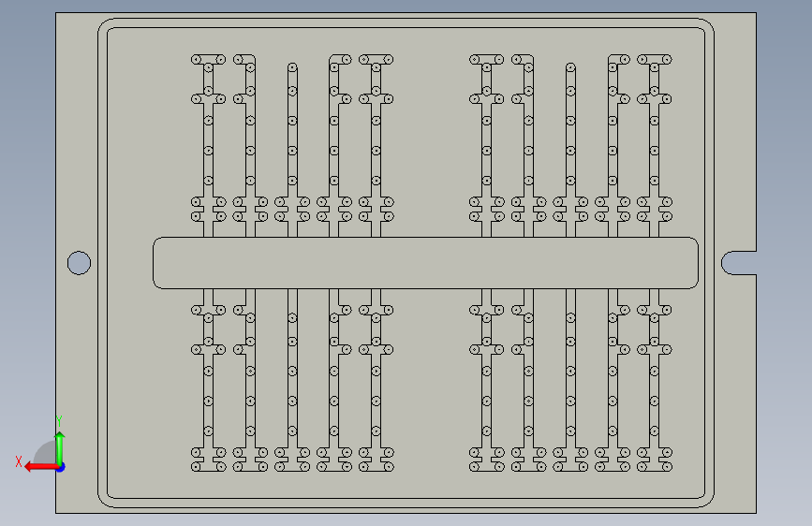The width and height of the screenshot is (812, 526).
Task: Select the central rounded rectangular pocket
Action: [426, 263]
